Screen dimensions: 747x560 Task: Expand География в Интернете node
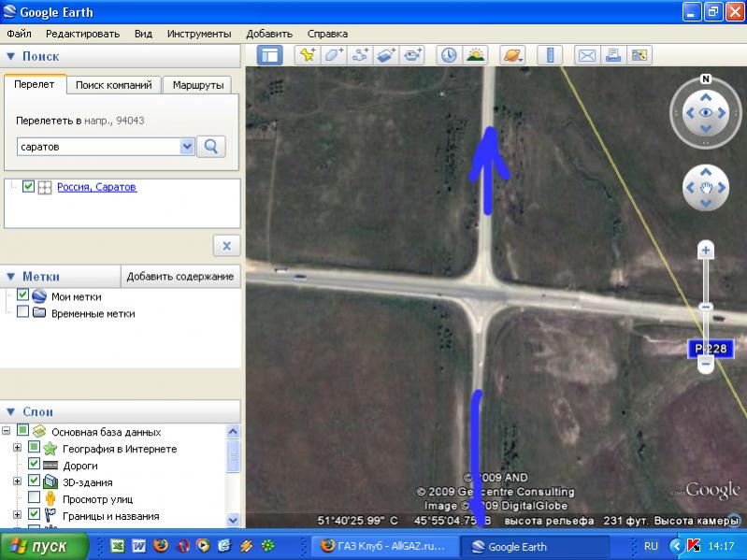click(x=17, y=448)
